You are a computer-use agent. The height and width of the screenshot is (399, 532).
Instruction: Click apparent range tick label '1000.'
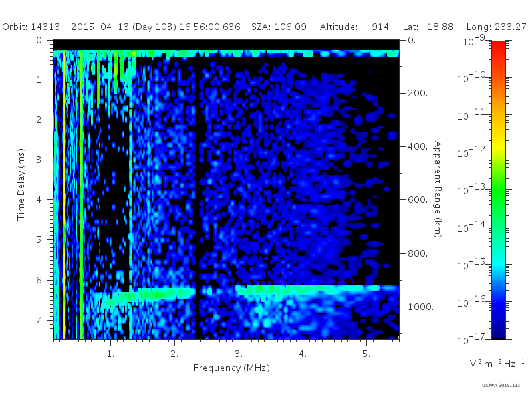pos(421,307)
